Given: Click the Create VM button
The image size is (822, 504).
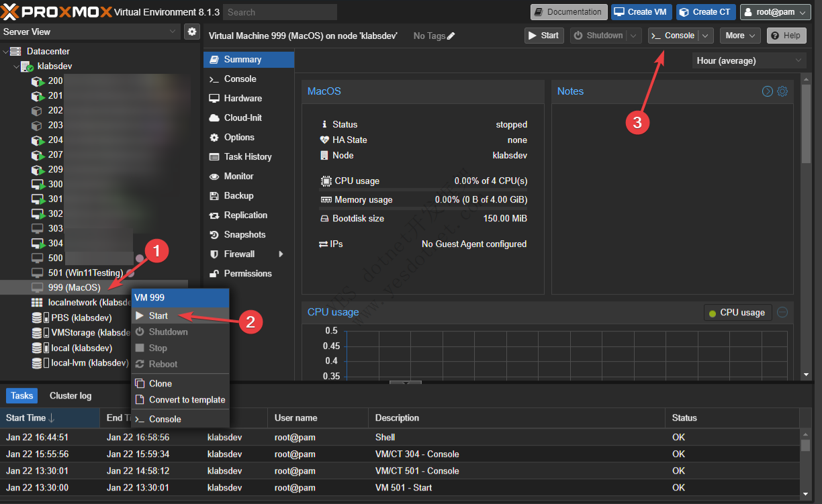Looking at the screenshot, I should [641, 12].
